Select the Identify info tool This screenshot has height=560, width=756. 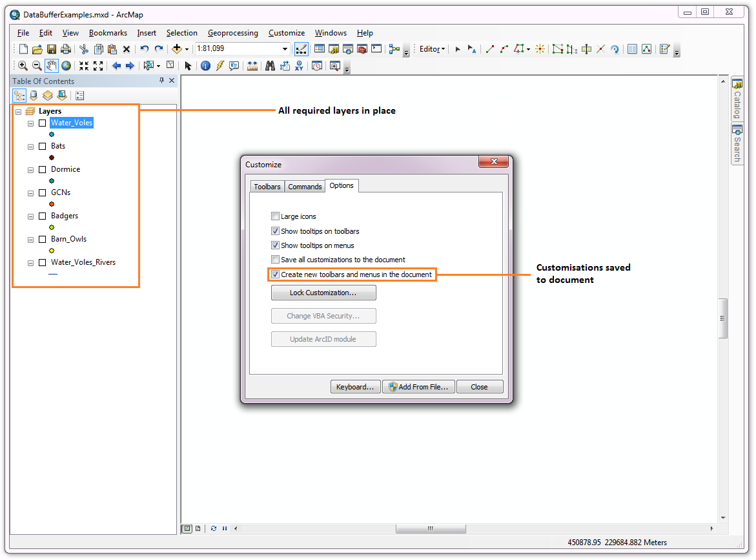click(x=205, y=66)
